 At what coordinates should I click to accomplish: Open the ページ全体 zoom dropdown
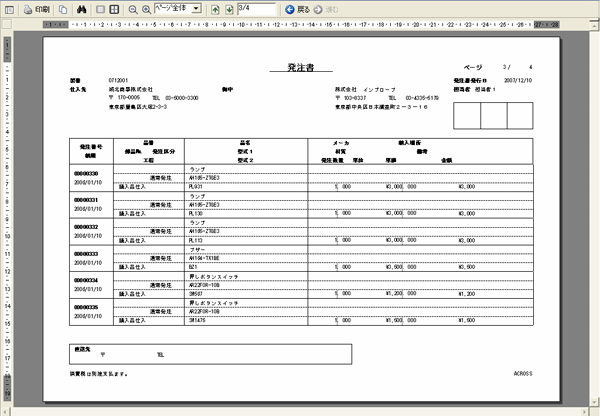[x=196, y=8]
